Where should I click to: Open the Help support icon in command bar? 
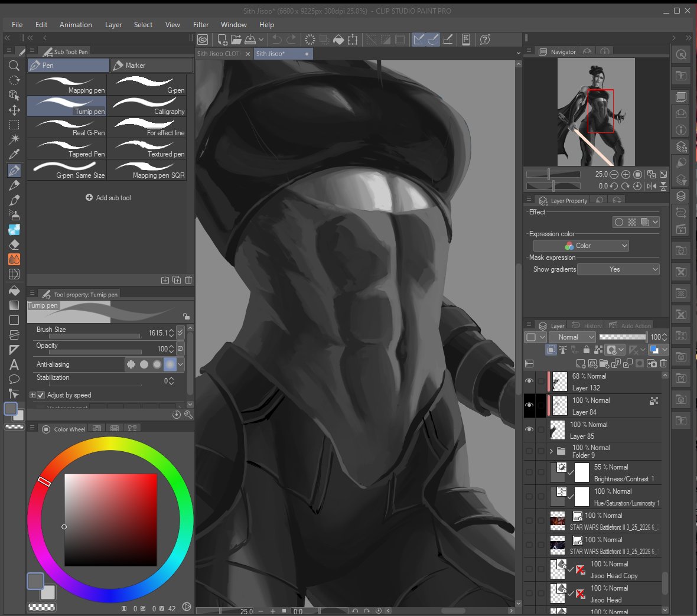point(485,40)
